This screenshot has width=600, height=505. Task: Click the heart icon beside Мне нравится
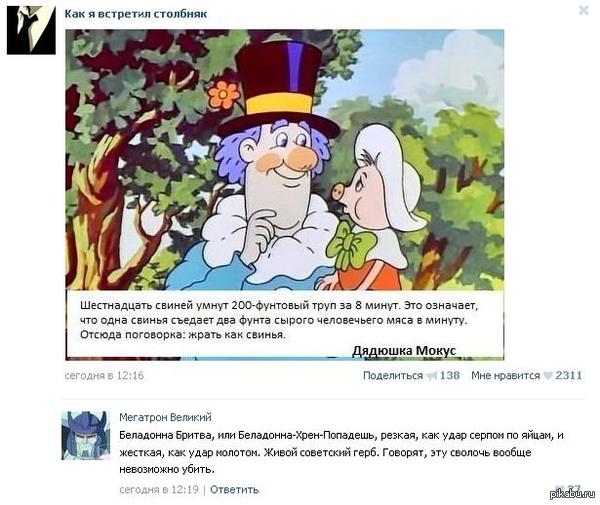[548, 376]
